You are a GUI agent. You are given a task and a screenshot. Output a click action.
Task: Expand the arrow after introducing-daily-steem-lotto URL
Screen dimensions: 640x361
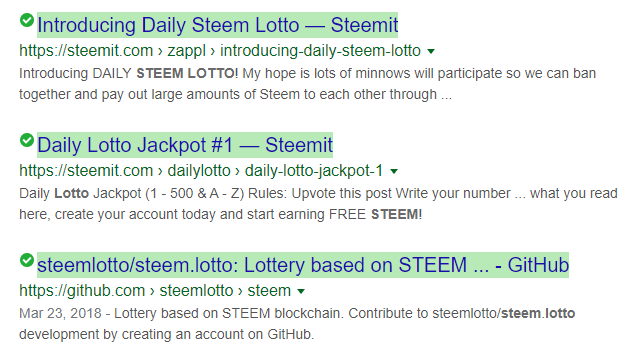point(431,51)
